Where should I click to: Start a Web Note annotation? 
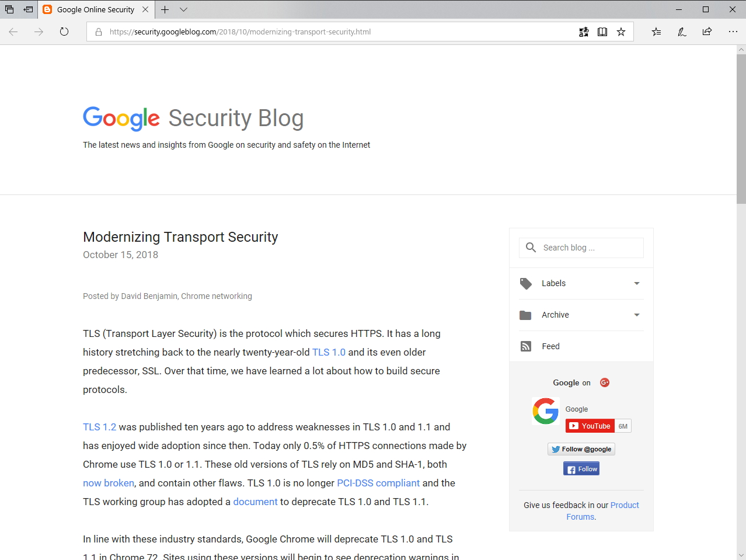pos(681,32)
